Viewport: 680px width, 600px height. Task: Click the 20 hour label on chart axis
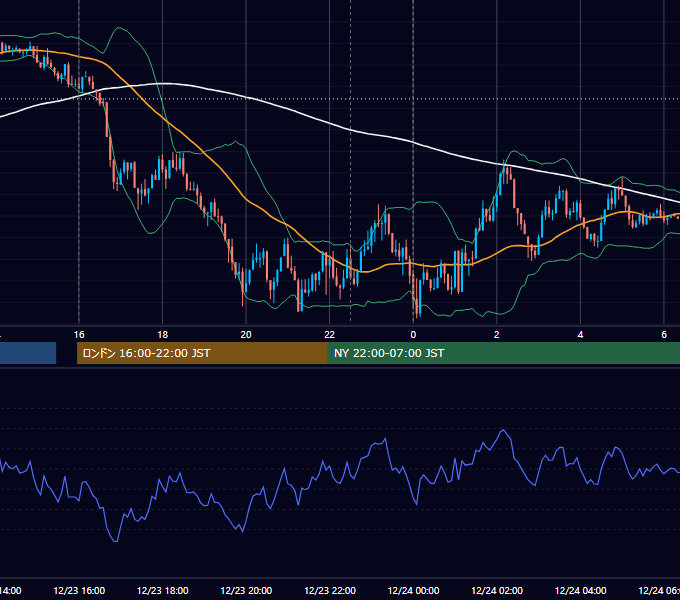(246, 335)
